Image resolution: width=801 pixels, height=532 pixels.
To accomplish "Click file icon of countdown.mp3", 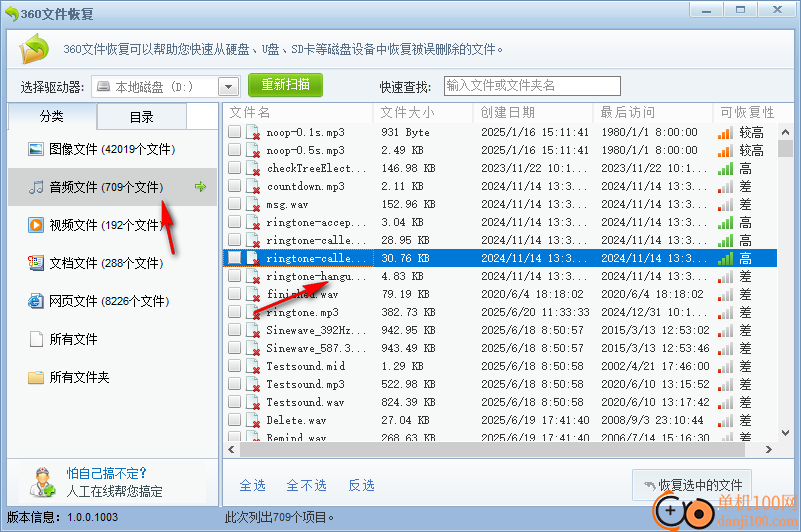I will 253,187.
